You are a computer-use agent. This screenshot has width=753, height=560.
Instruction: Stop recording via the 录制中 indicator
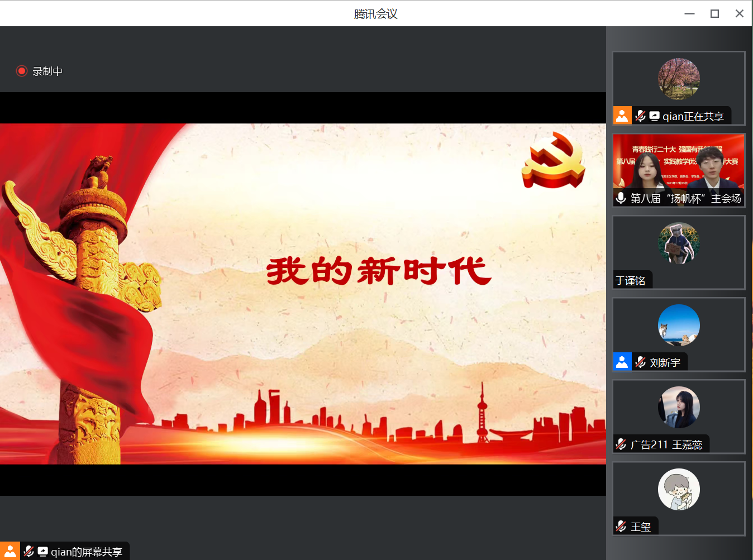pos(39,71)
